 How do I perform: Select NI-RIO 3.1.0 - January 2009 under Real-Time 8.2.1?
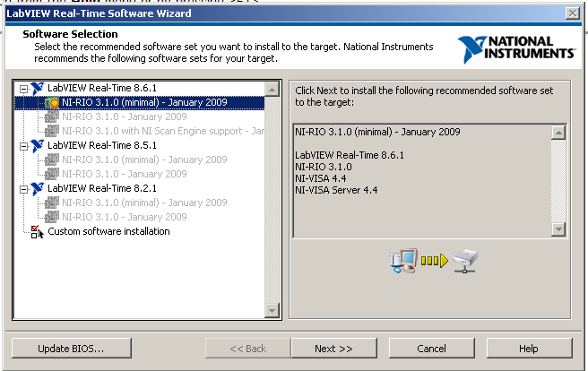[x=124, y=218]
